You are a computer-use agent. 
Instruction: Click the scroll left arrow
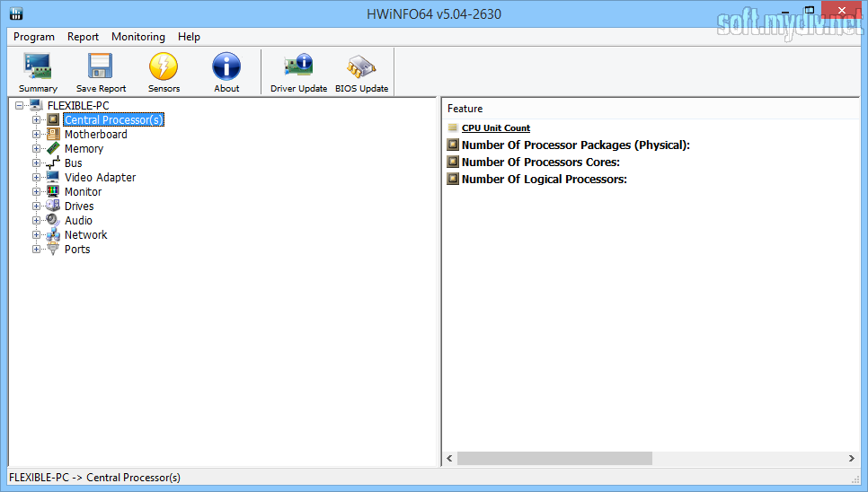[x=449, y=458]
